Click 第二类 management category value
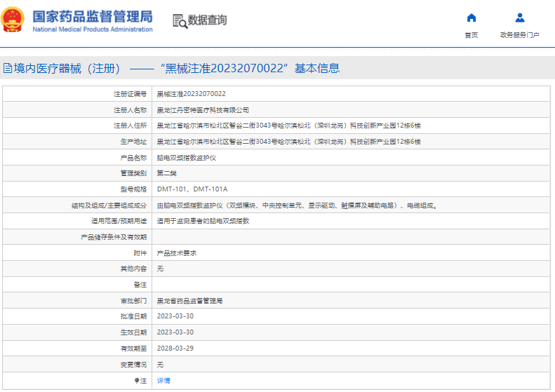555x392 pixels. [167, 173]
